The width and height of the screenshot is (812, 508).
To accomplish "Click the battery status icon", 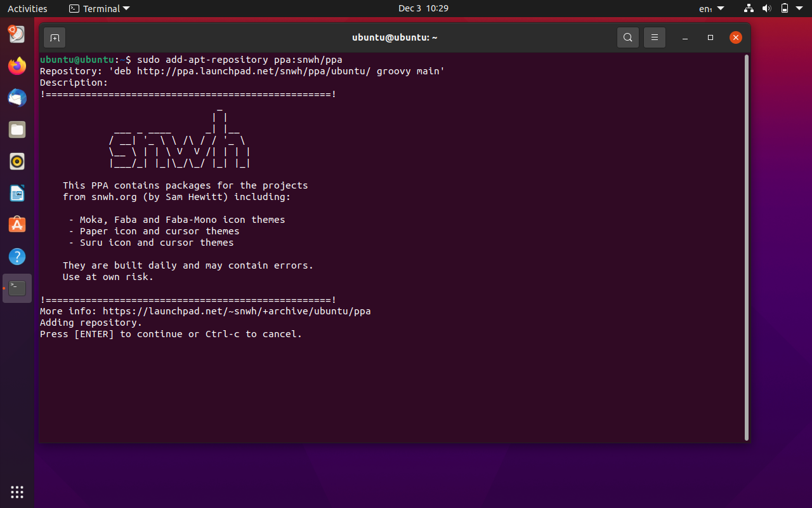I will tap(785, 8).
